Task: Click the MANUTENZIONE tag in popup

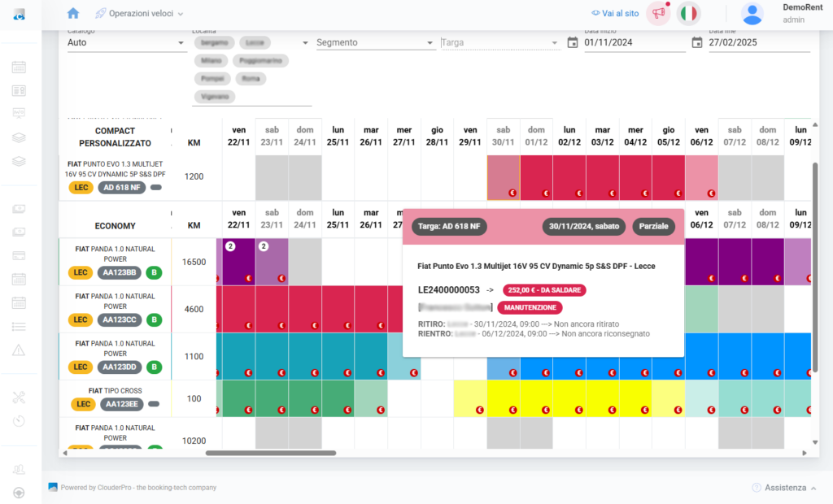Action: coord(530,308)
